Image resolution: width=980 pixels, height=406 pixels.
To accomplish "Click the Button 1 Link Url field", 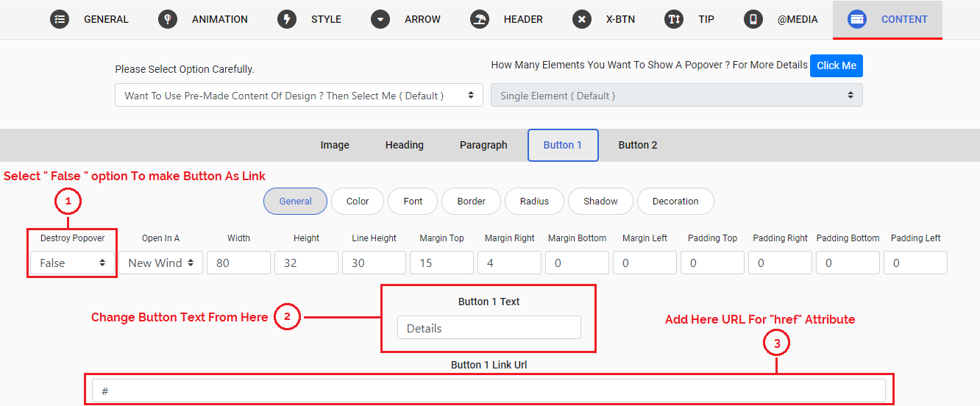I will 489,391.
